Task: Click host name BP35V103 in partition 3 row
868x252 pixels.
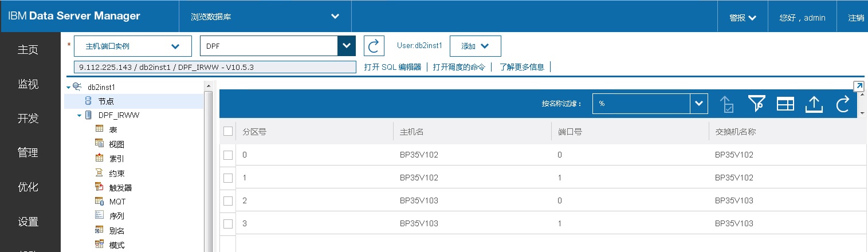Action: tap(419, 223)
